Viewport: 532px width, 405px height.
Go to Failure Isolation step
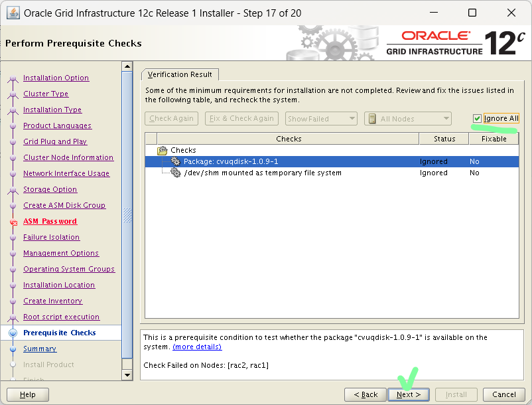pyautogui.click(x=51, y=237)
